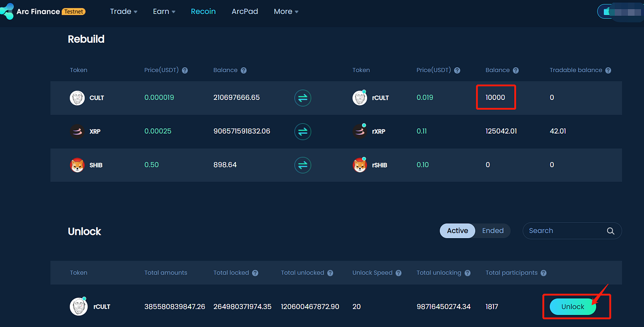Click rCULT price 0.019

(x=425, y=98)
